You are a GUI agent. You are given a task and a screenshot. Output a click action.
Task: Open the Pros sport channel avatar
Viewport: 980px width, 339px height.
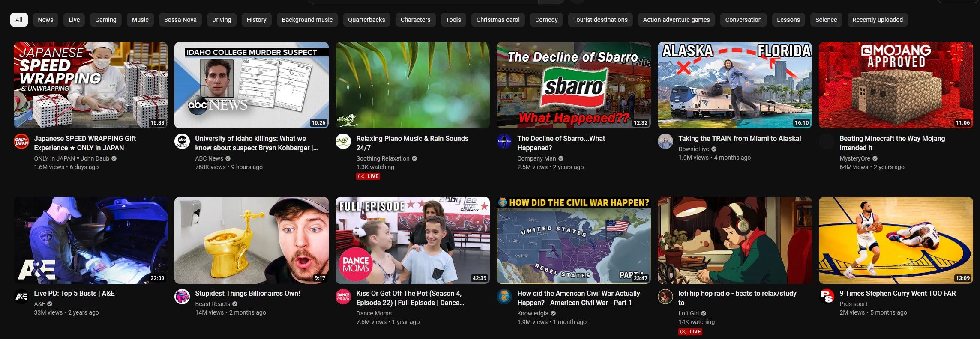[x=827, y=296]
